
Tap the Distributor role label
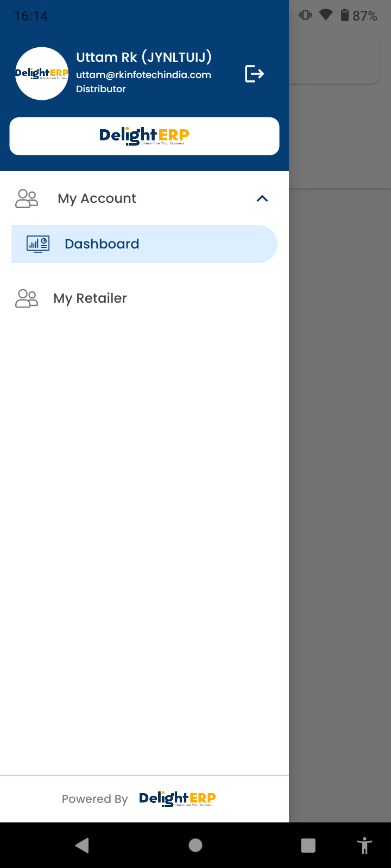pyautogui.click(x=101, y=89)
